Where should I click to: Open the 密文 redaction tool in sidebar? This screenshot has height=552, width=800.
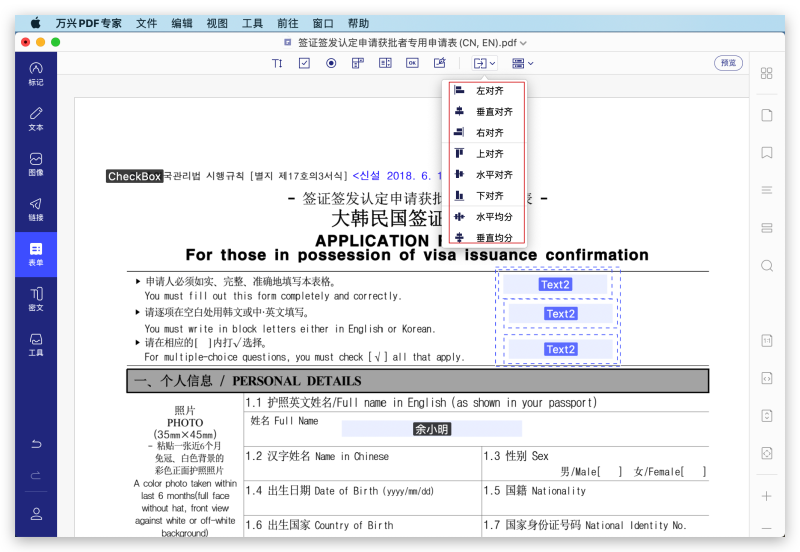pos(36,299)
